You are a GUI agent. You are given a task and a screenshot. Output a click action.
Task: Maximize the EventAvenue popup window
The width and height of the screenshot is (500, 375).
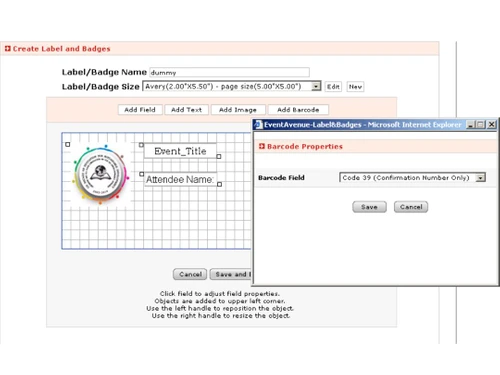(480, 125)
